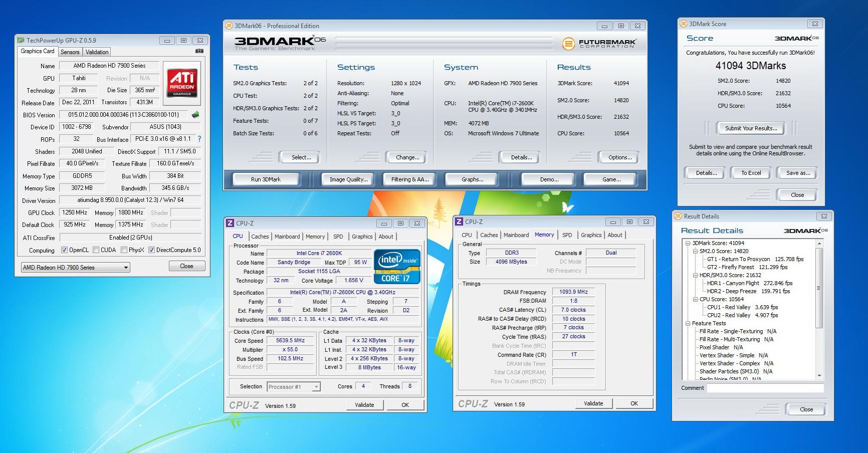This screenshot has width=868, height=453.
Task: Collapse the SM2.0 Score: 14820 node
Action: [695, 251]
